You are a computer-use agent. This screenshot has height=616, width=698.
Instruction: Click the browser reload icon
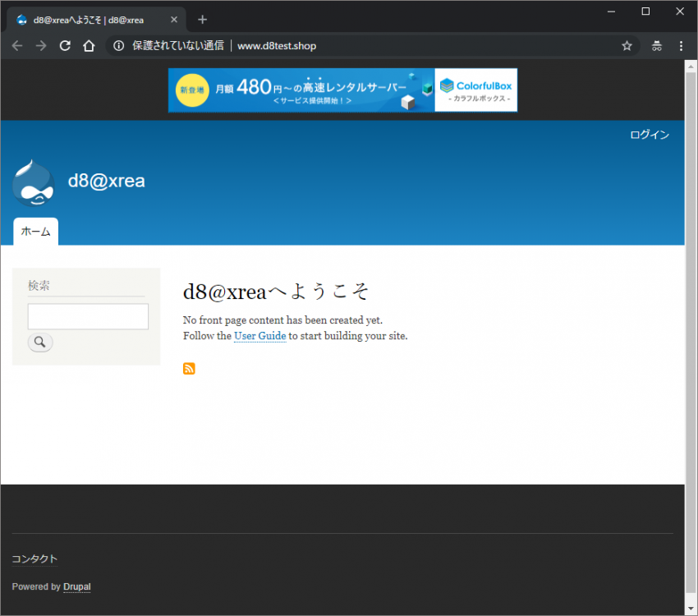pyautogui.click(x=65, y=46)
